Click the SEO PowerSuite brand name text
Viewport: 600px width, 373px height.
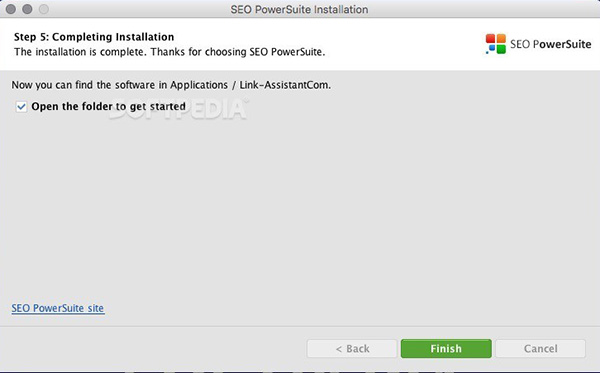[550, 44]
